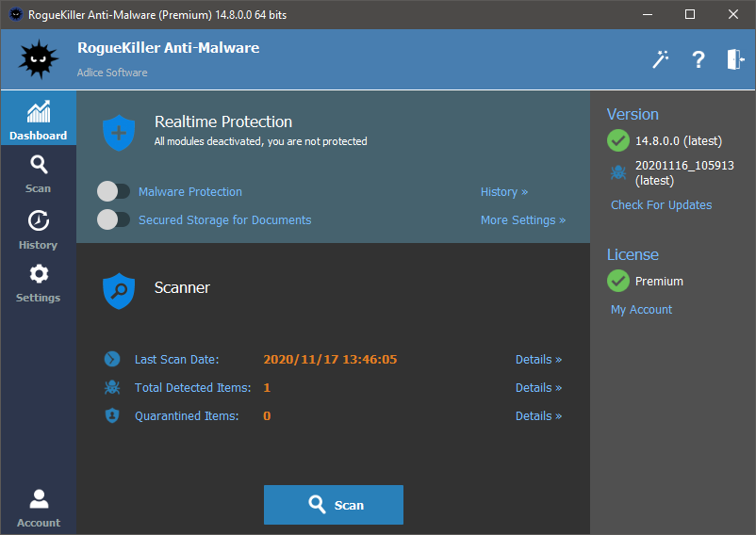Click the Quarantined Items shield icon

coord(112,415)
